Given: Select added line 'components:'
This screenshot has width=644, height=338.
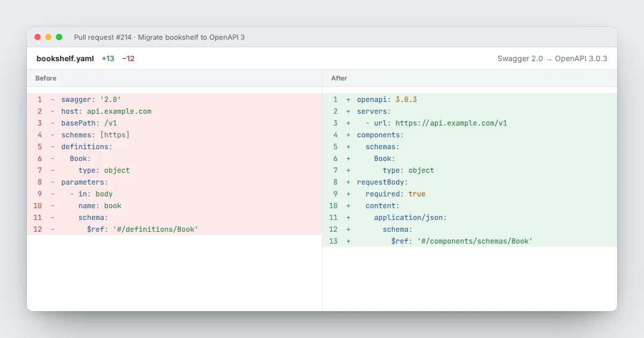Looking at the screenshot, I should (470, 135).
